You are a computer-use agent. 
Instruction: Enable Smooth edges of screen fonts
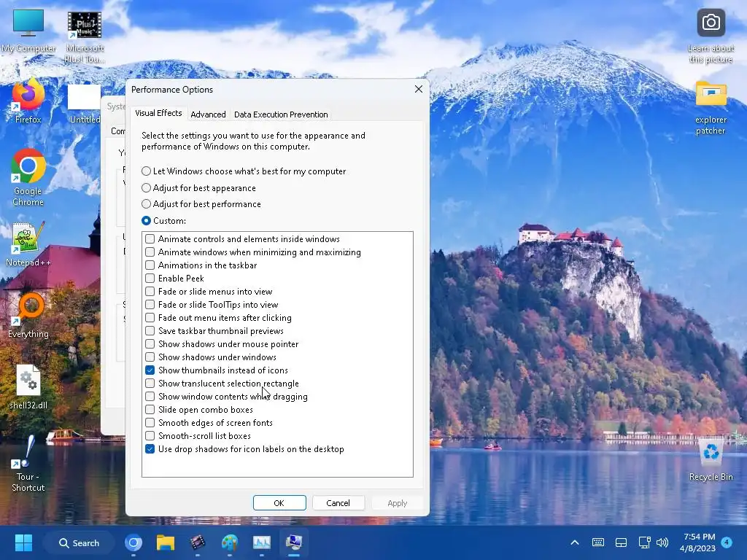point(150,422)
